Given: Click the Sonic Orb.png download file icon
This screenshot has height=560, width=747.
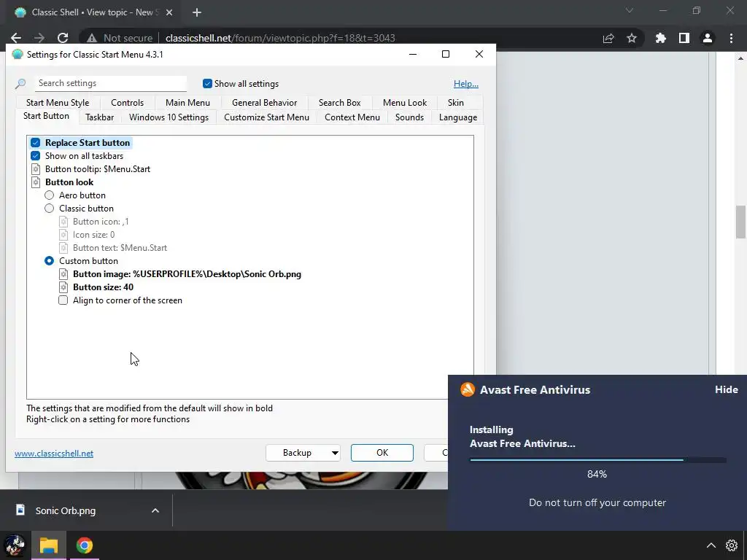Looking at the screenshot, I should [x=20, y=510].
